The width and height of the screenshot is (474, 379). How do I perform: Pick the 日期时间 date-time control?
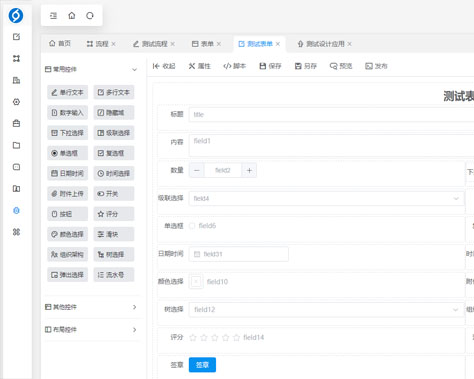68,173
